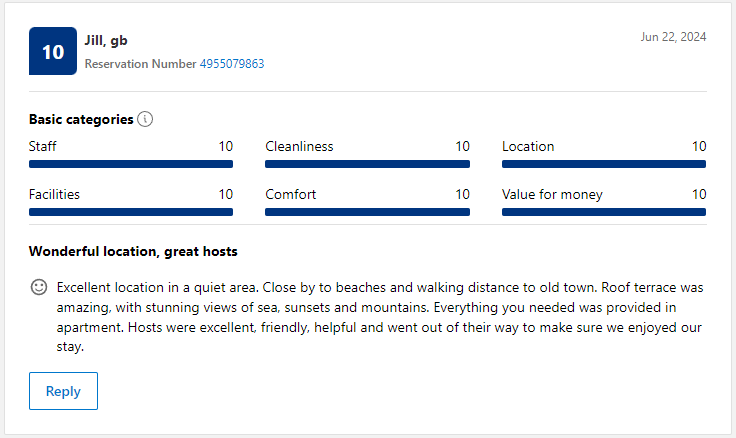Click the Comfort rating bar
This screenshot has width=736, height=438.
(368, 212)
